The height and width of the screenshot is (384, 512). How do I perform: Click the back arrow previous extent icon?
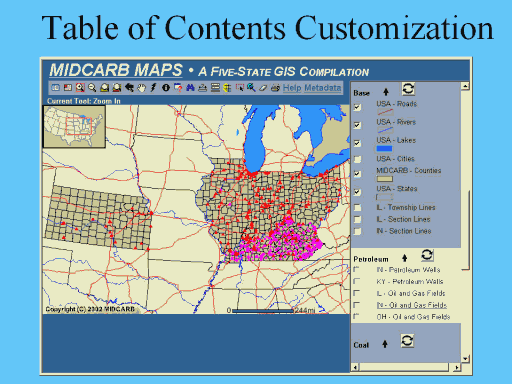pyautogui.click(x=129, y=88)
